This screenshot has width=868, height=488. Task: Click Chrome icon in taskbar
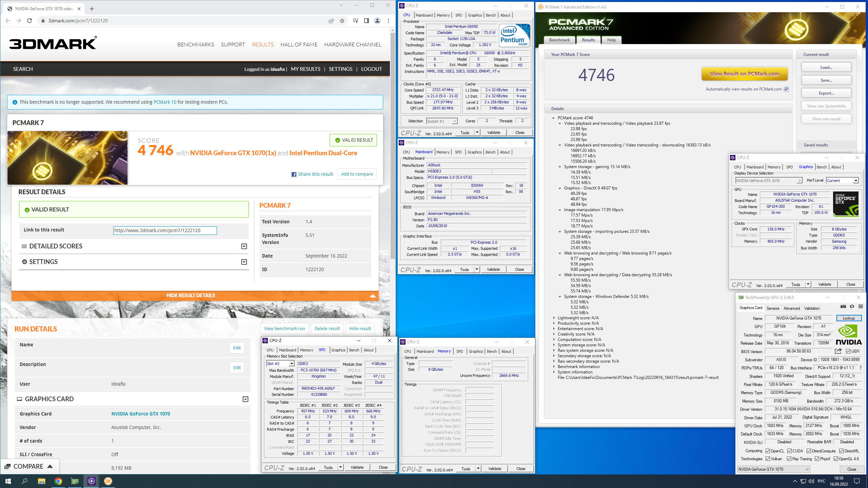coord(58,481)
